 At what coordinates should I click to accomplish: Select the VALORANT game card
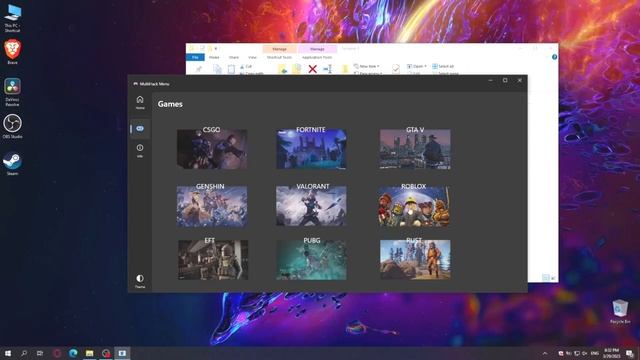pos(311,206)
